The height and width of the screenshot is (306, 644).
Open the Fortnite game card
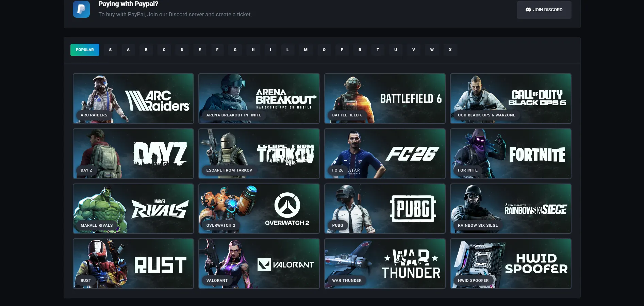tap(511, 154)
